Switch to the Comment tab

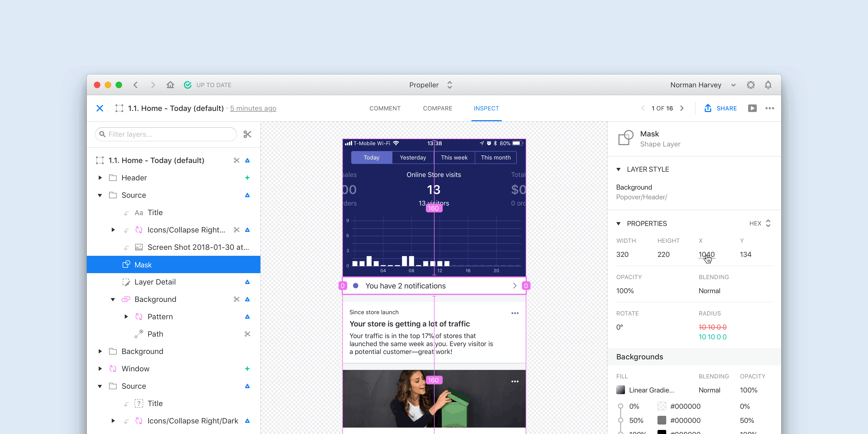point(385,108)
